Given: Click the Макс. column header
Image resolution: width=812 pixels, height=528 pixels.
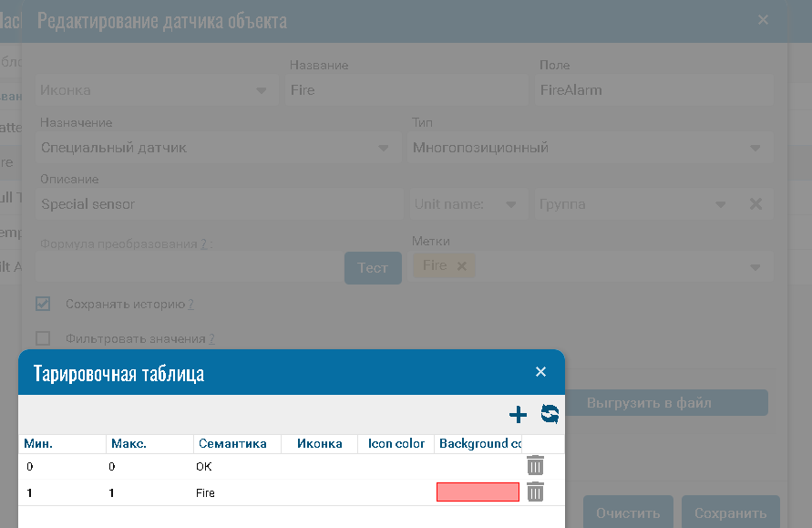Looking at the screenshot, I should (128, 443).
